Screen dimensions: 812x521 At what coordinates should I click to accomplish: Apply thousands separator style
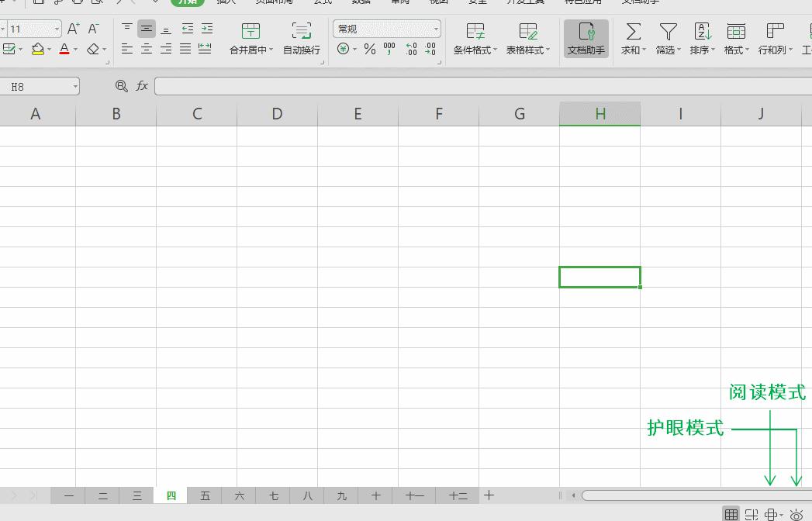pyautogui.click(x=389, y=49)
